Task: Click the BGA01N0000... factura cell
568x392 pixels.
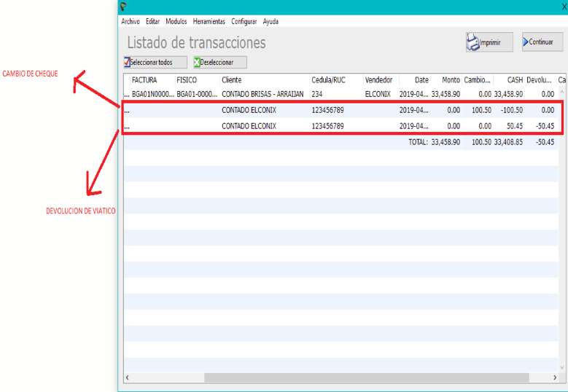Action: click(153, 94)
